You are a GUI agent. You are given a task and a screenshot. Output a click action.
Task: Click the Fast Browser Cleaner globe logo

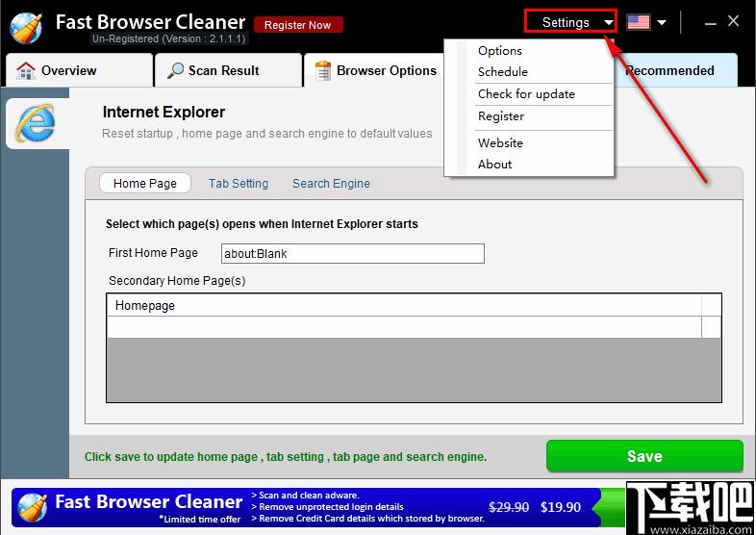26,29
